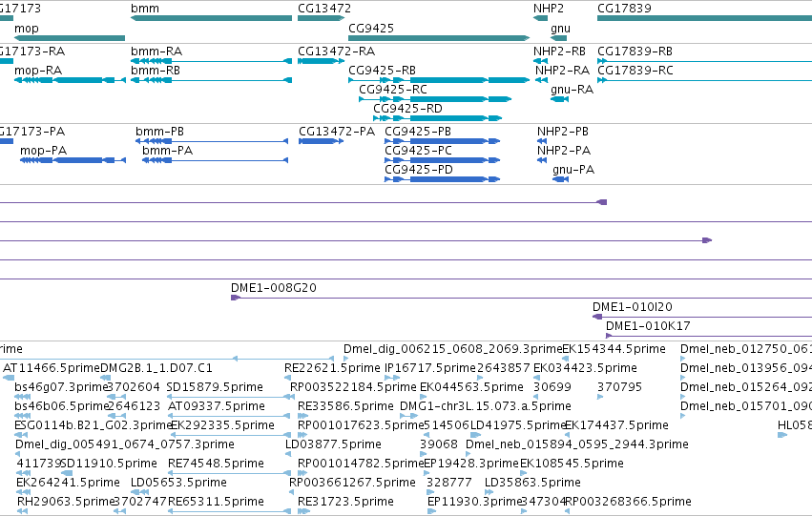This screenshot has height=516, width=812.
Task: Click EST IP16717.5prime
Action: coord(430,368)
